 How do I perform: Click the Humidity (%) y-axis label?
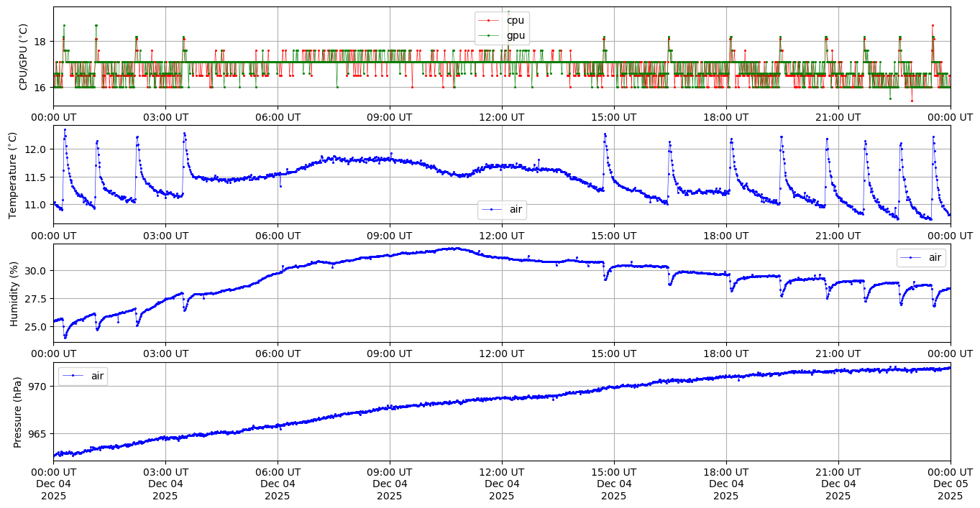pyautogui.click(x=13, y=293)
